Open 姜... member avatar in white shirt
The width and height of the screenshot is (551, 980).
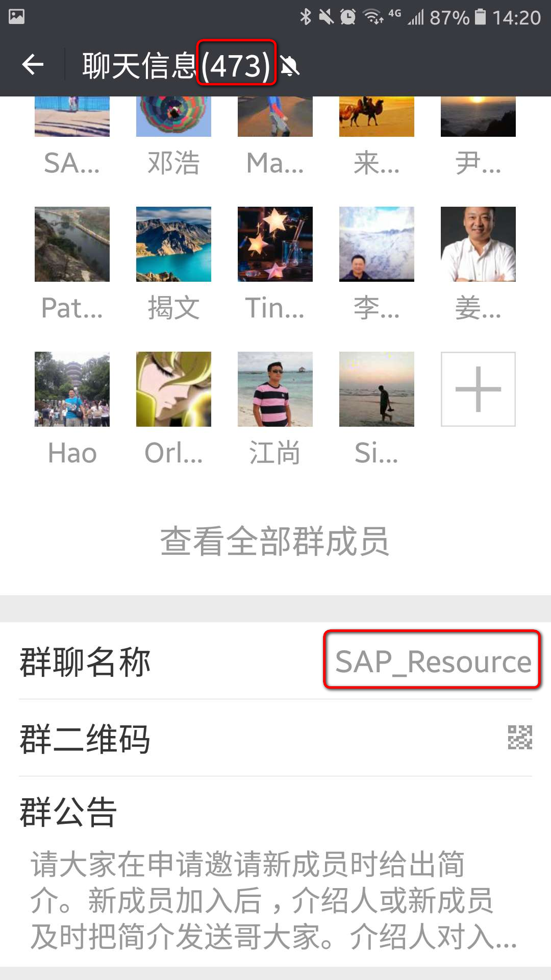pyautogui.click(x=478, y=244)
